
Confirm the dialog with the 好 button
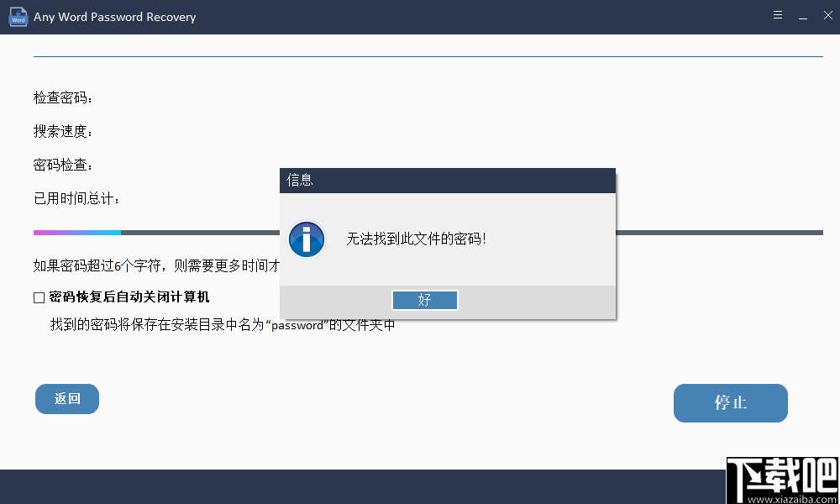[x=424, y=300]
